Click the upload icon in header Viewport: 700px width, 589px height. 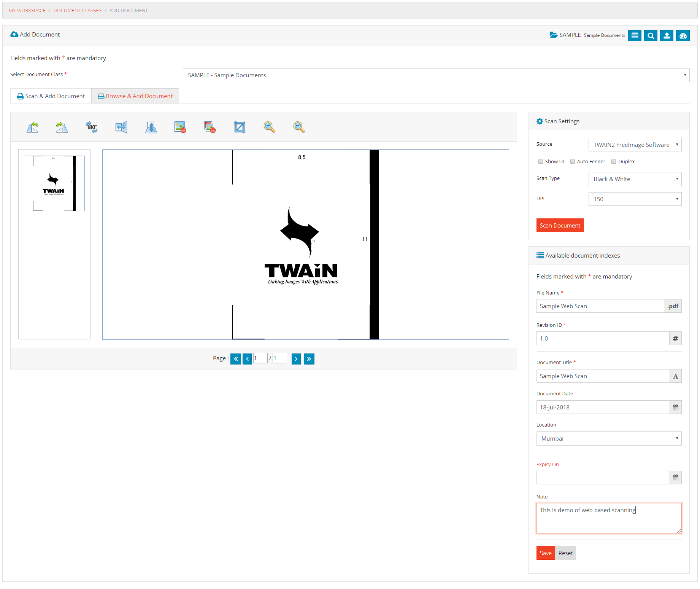point(667,35)
